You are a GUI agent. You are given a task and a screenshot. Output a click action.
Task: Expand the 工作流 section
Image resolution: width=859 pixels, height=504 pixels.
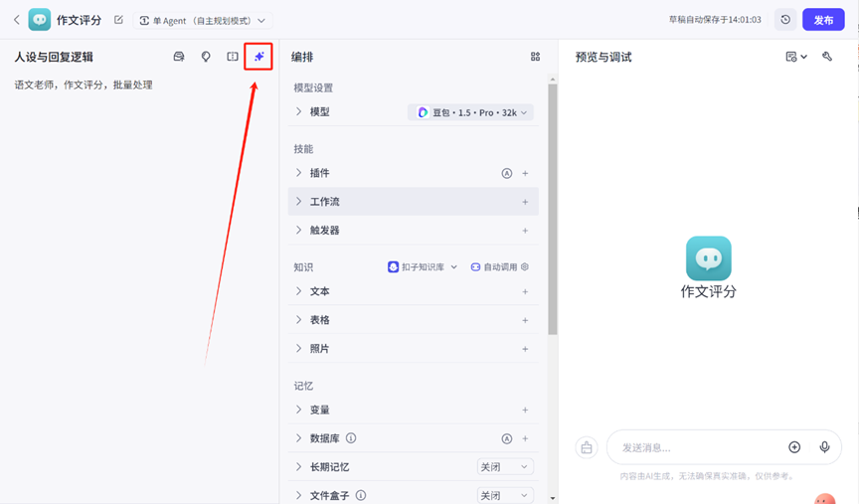coord(298,202)
